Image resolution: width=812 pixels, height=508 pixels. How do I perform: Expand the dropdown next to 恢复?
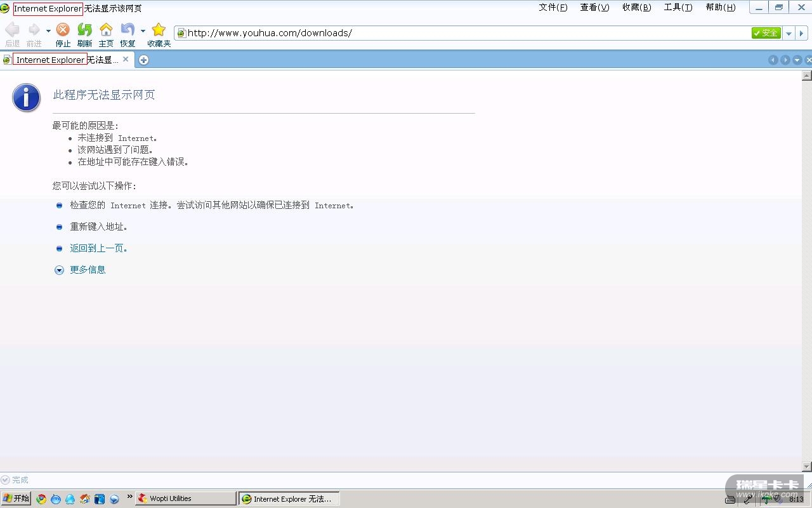(143, 30)
